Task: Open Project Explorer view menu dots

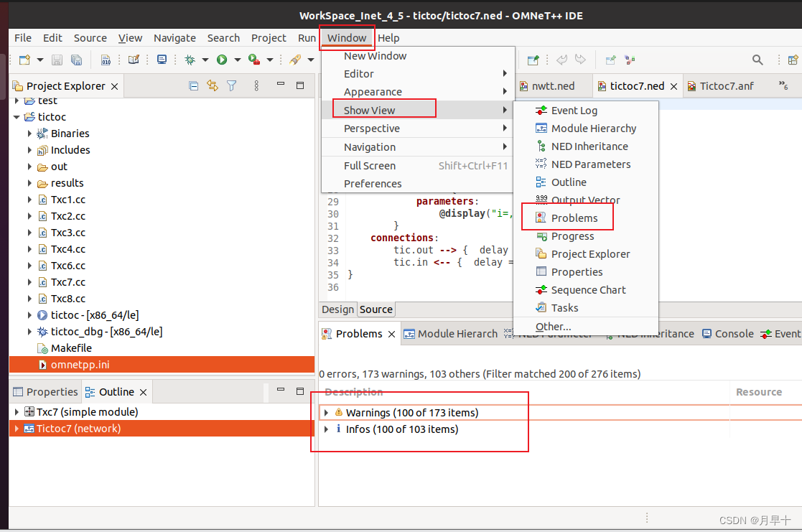Action: [256, 85]
